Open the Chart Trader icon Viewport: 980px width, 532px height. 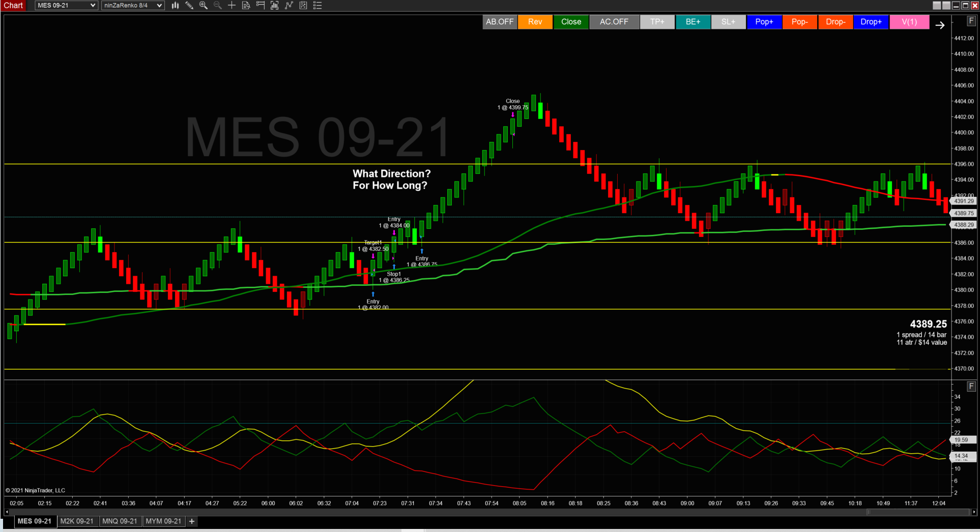click(261, 5)
